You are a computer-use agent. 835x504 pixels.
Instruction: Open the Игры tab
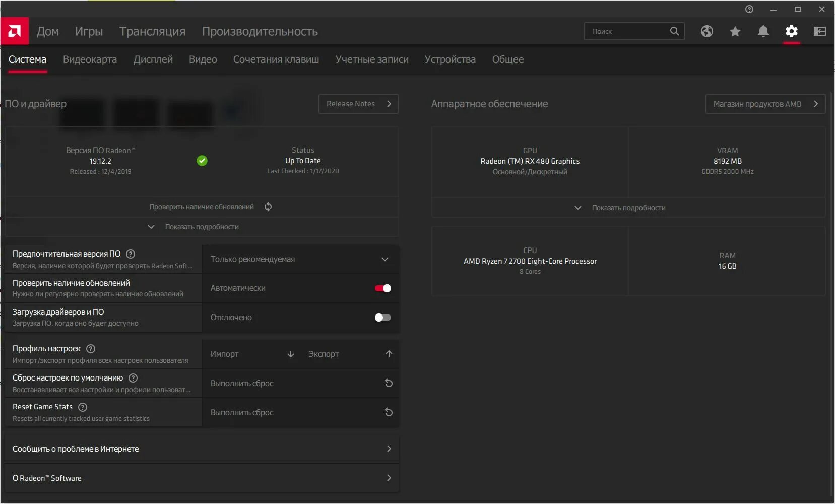(x=89, y=31)
